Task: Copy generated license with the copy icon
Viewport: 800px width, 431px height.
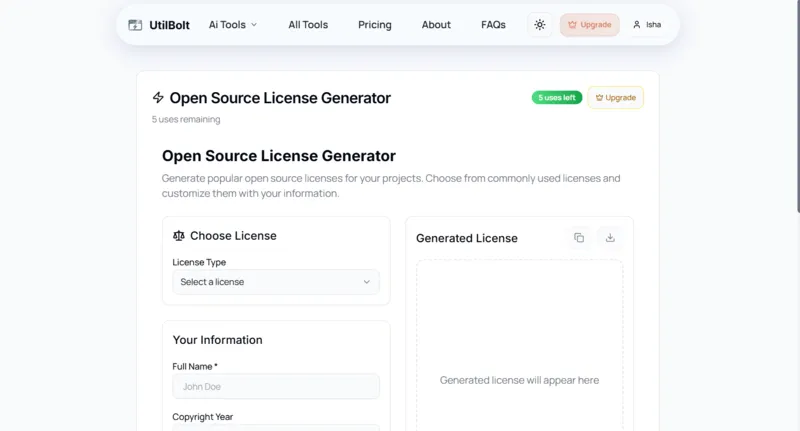Action: click(x=579, y=238)
